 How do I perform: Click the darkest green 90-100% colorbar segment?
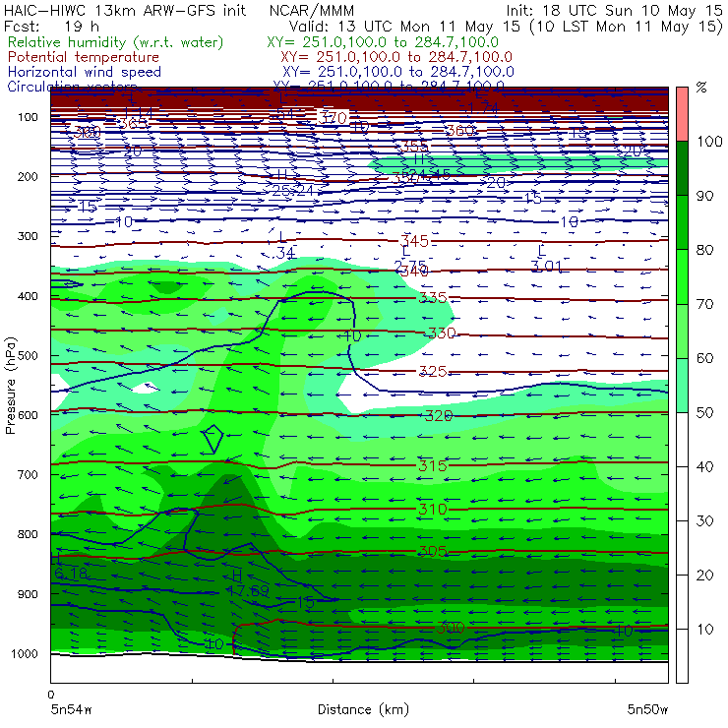(682, 168)
